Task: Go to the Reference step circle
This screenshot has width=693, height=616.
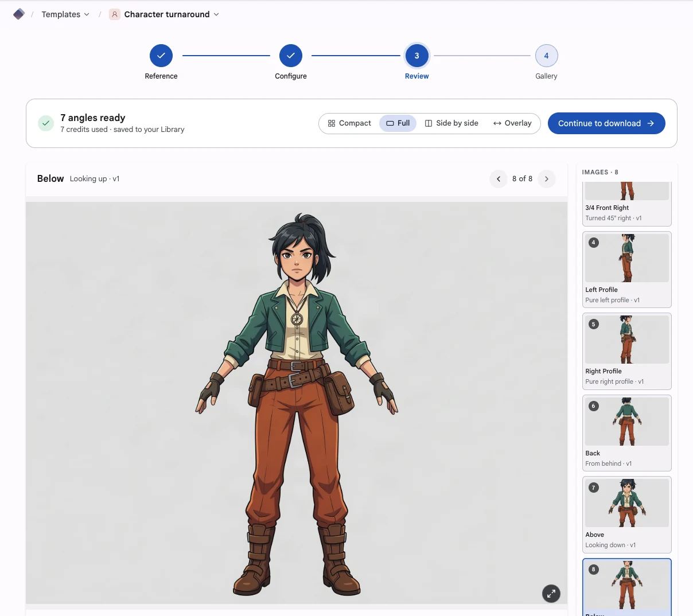Action: (x=161, y=56)
